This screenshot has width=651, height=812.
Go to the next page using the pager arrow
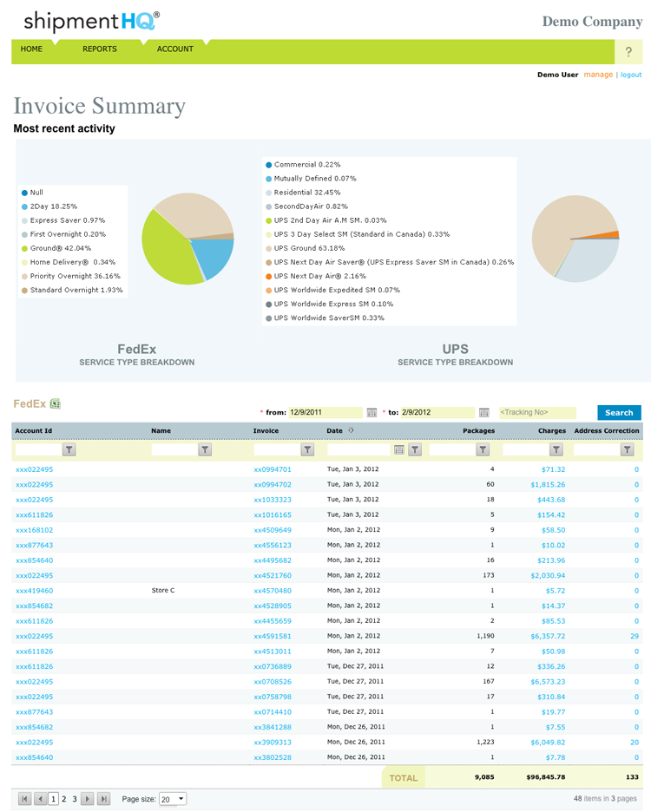pyautogui.click(x=88, y=799)
